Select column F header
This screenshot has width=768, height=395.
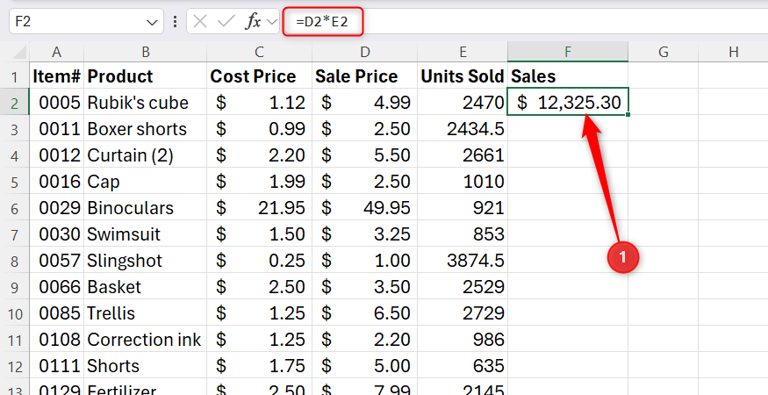[568, 52]
